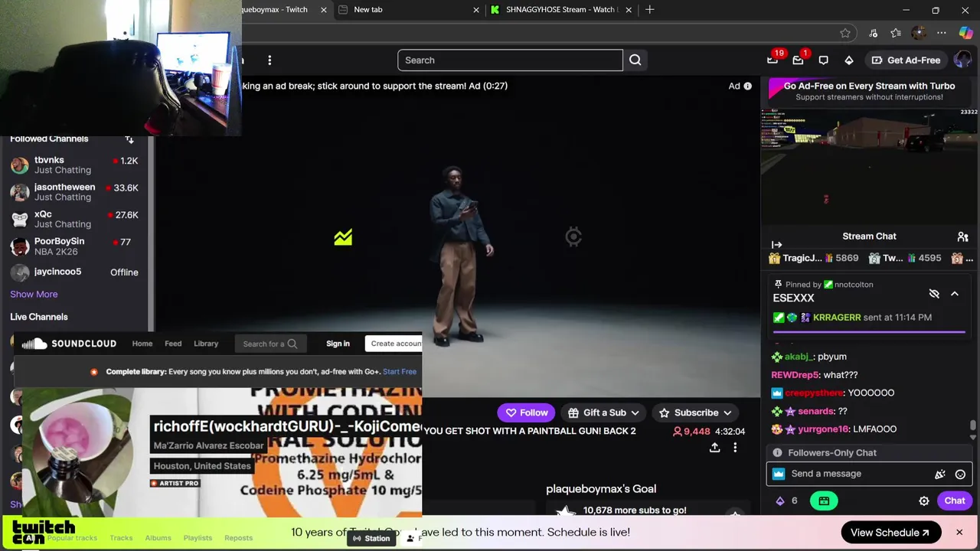Click the share upload icon below stream
This screenshot has height=551, width=980.
pos(714,448)
